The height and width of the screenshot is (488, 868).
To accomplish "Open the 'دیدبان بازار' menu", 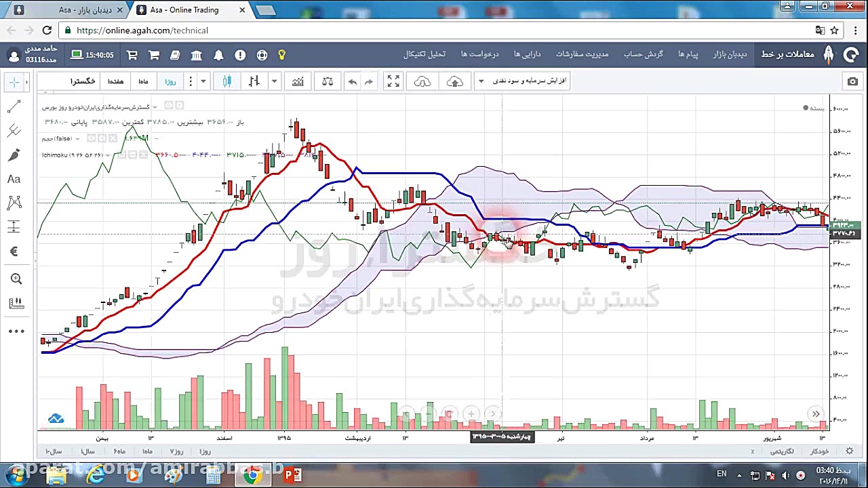I will point(730,54).
